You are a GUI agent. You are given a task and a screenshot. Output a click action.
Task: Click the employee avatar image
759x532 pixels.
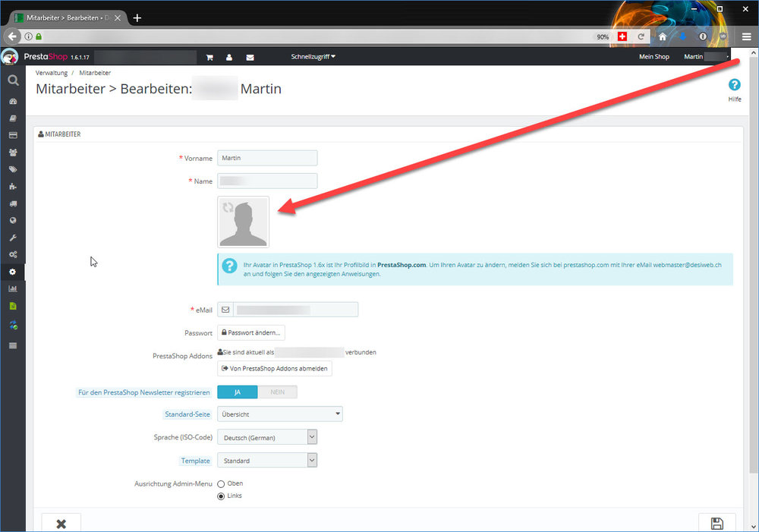(x=243, y=222)
